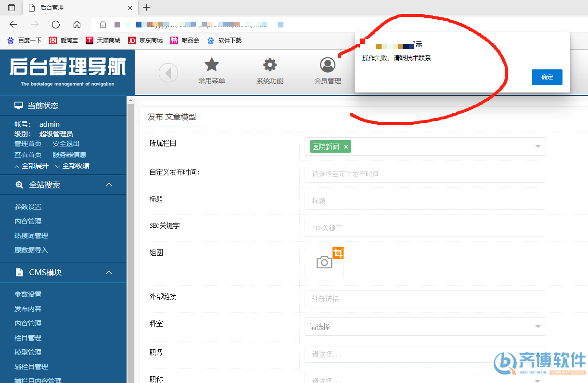
Task: Click the orange crop icon on 组图
Action: pos(338,253)
